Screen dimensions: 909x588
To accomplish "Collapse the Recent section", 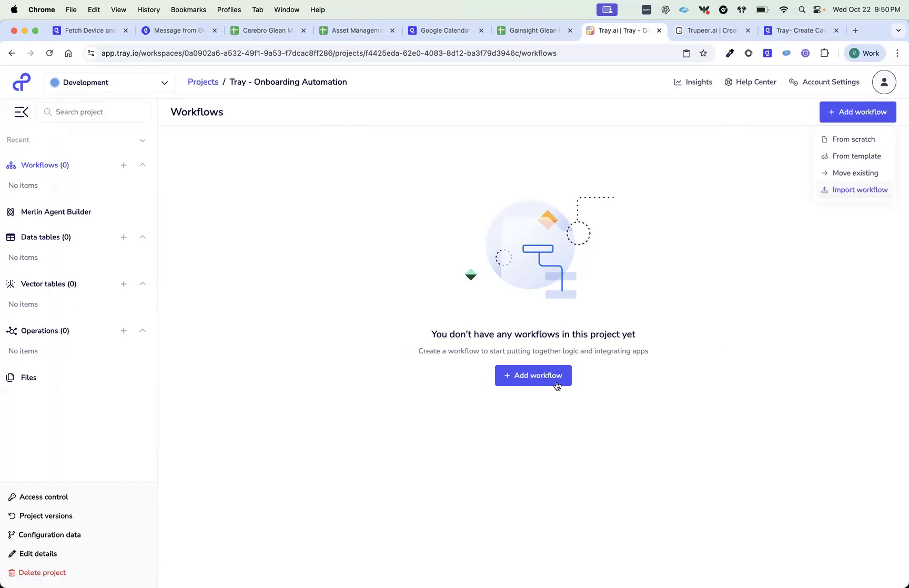I will pyautogui.click(x=142, y=140).
